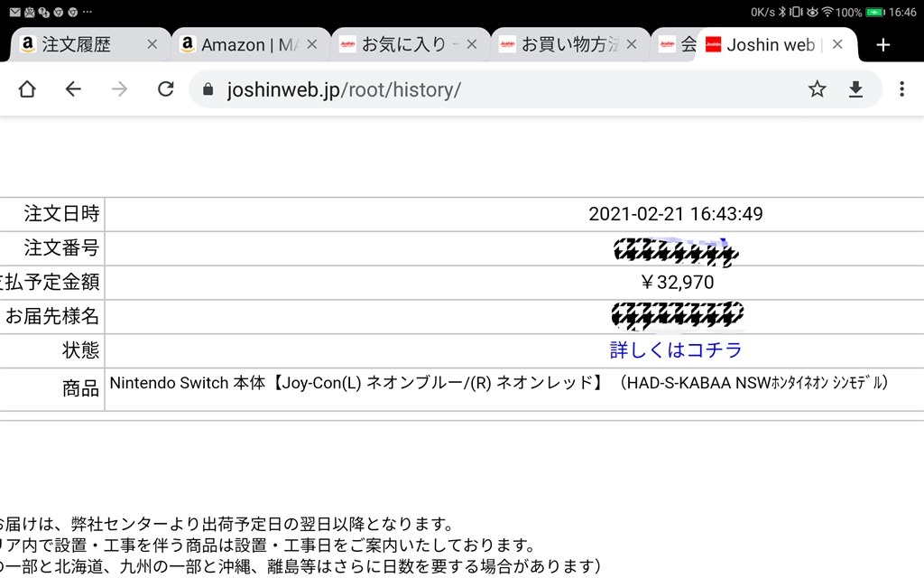View site security via lock icon
Viewport: 924px width, 578px height.
pos(208,89)
